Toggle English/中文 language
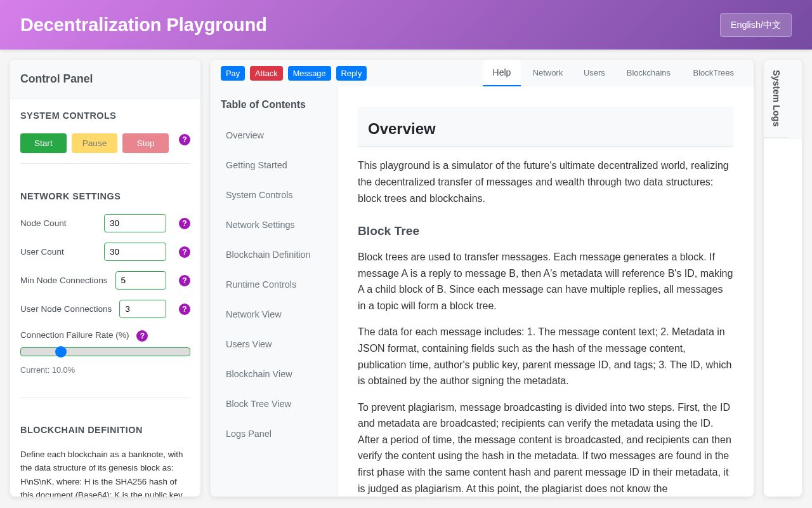This screenshot has height=508, width=812. [x=756, y=25]
